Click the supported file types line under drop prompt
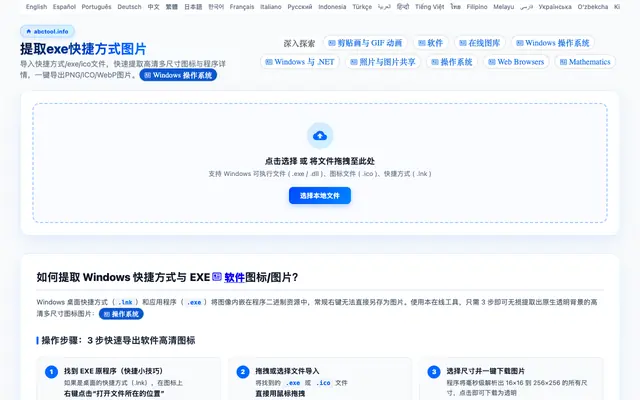 [x=320, y=173]
